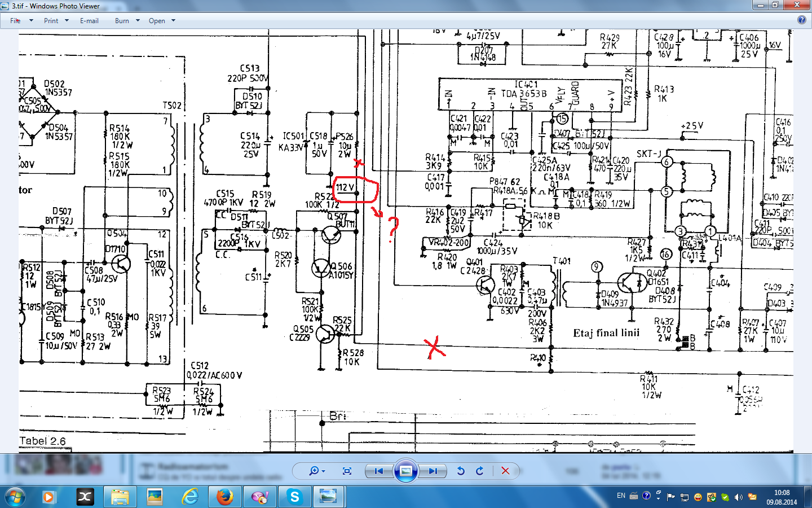
Task: Go to the previous image
Action: [x=379, y=471]
